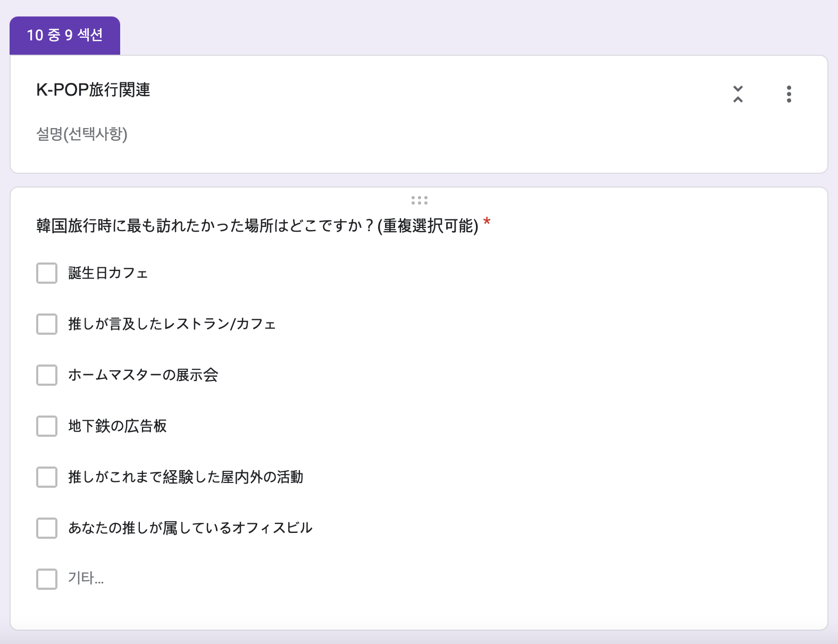Check the 기타... other option box

tap(47, 579)
